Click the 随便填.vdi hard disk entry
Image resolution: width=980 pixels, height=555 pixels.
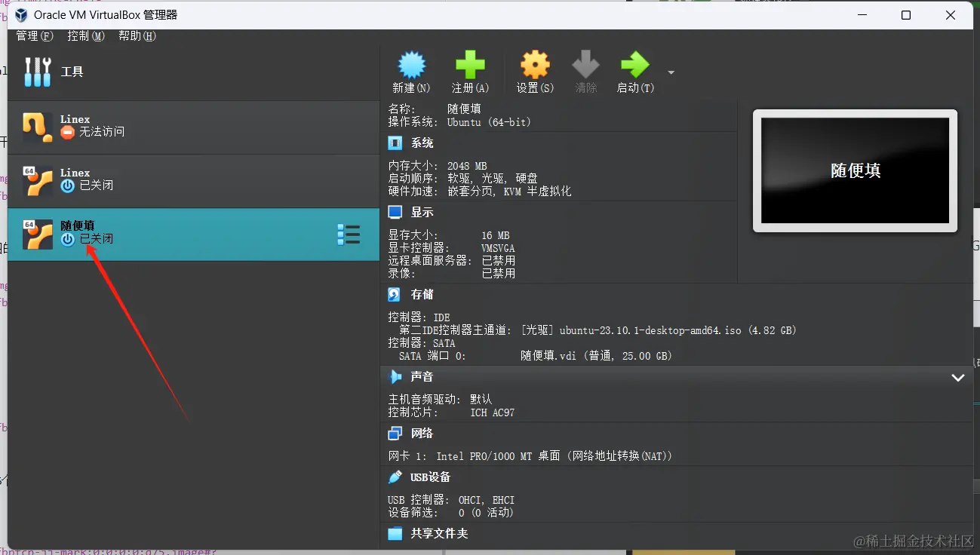(x=596, y=356)
